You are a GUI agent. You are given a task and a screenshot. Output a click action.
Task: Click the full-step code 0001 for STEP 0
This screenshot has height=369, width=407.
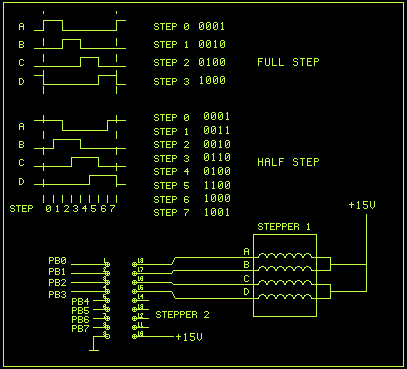tap(212, 26)
